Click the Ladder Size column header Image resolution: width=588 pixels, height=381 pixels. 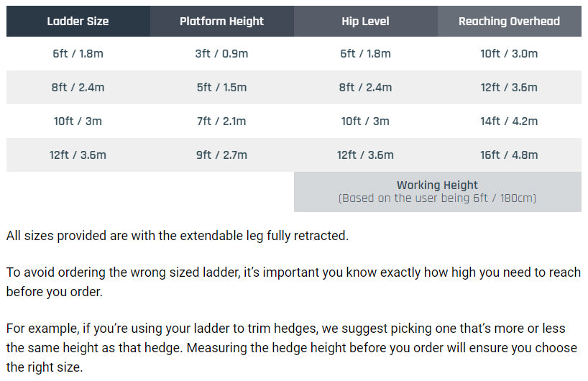tap(78, 21)
